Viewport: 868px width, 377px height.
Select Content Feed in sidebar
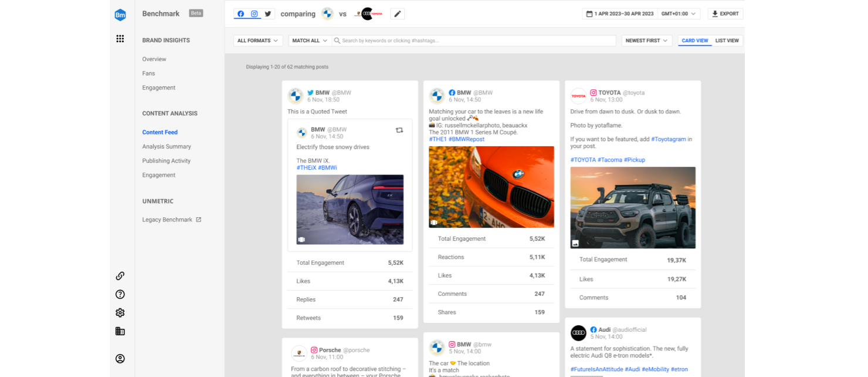point(160,132)
